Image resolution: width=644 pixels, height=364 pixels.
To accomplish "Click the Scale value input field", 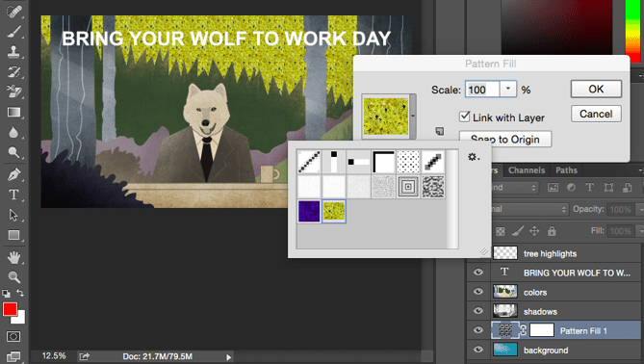I will coord(482,90).
